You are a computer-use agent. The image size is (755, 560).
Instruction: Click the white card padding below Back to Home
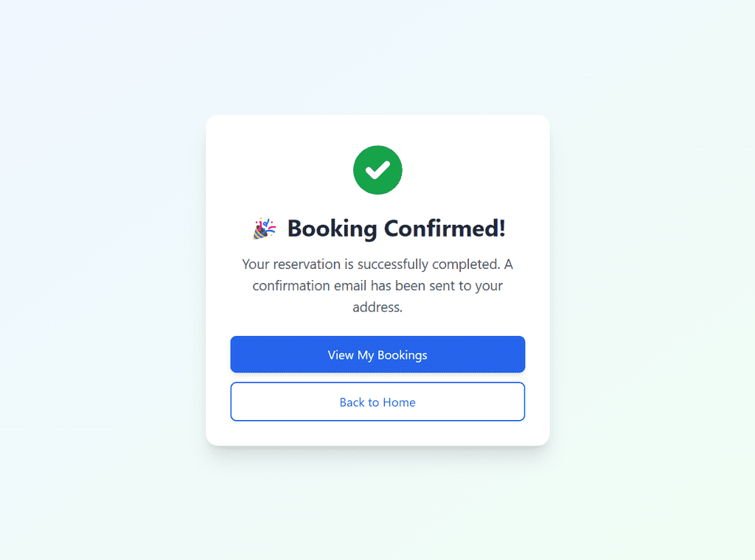[x=377, y=433]
